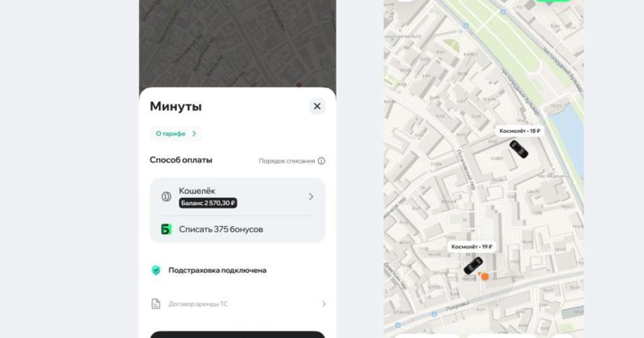Image resolution: width=644 pixels, height=338 pixels.
Task: Open Подстраховка подключена details
Action: [217, 270]
